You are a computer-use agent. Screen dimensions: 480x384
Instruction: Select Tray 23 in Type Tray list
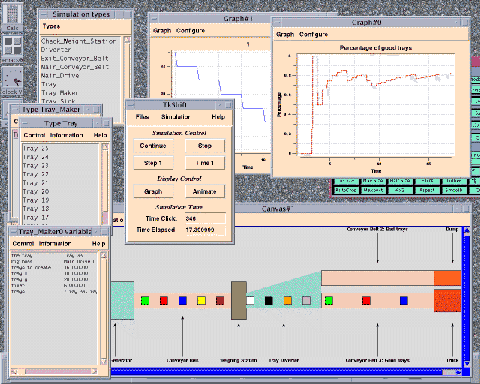point(36,166)
